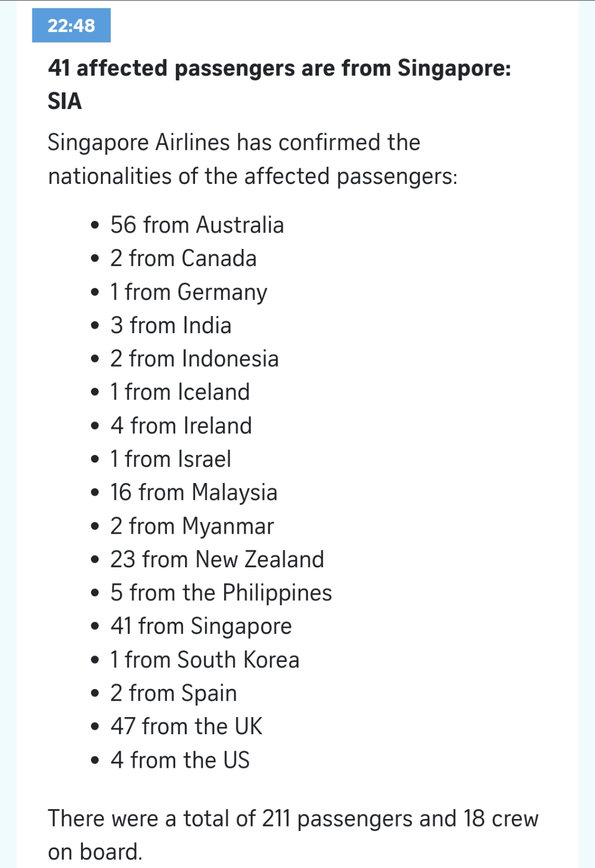Screen dimensions: 595x868
Task: Click the '1 from South Korea' entry
Action: [204, 660]
